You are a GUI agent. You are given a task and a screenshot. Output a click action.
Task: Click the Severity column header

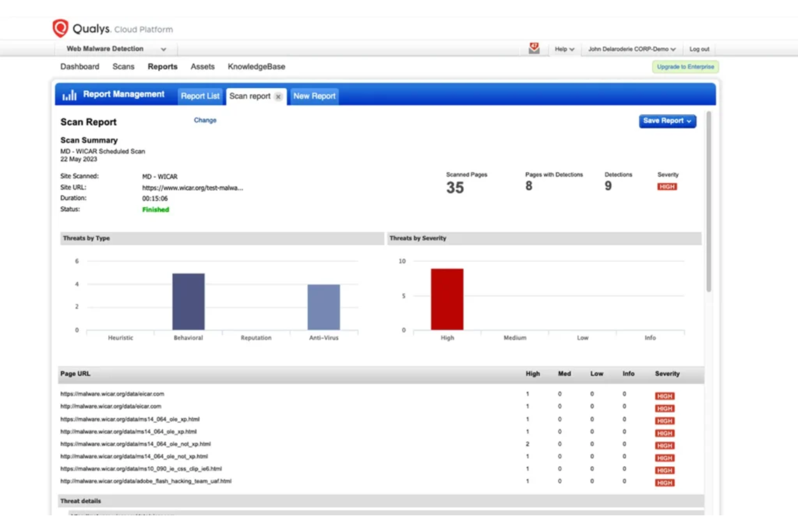tap(668, 374)
